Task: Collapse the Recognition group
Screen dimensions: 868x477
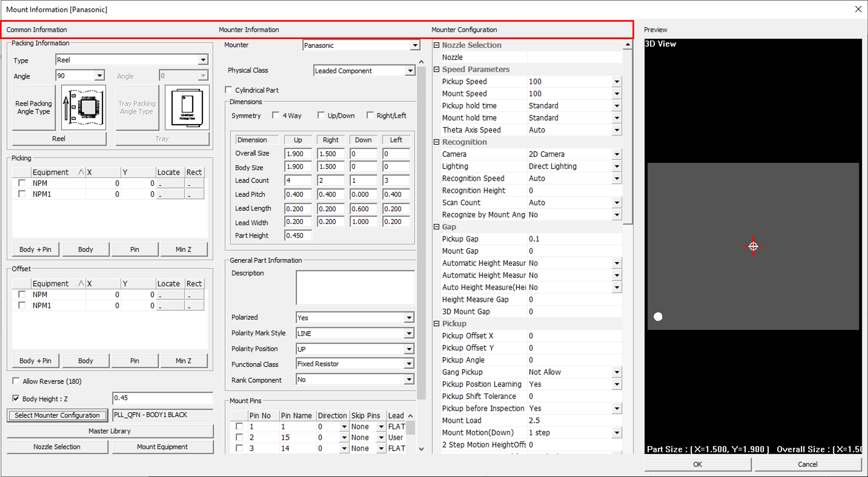Action: click(436, 142)
